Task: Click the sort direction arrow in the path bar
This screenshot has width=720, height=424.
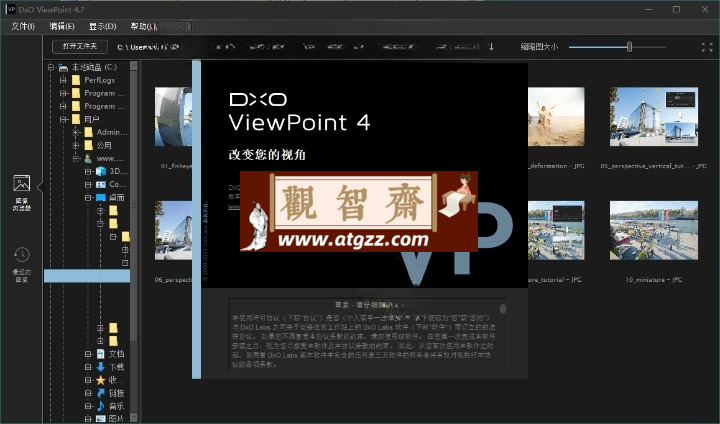Action: [491, 46]
